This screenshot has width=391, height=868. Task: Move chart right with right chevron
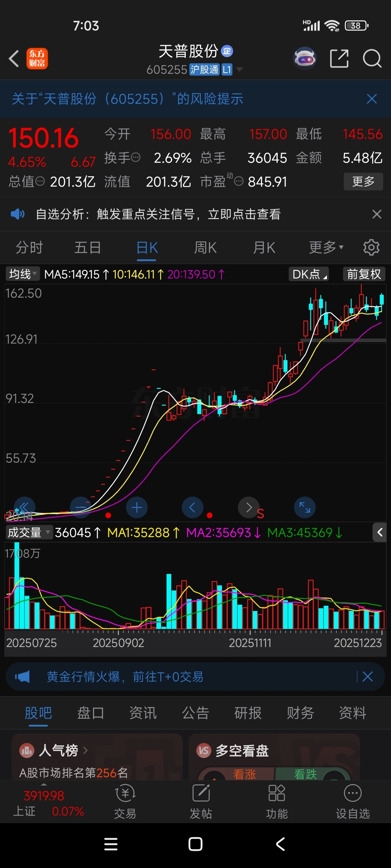tap(249, 507)
